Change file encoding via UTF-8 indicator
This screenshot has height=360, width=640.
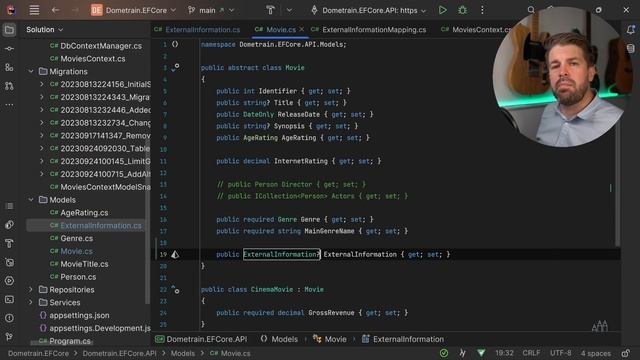560,353
